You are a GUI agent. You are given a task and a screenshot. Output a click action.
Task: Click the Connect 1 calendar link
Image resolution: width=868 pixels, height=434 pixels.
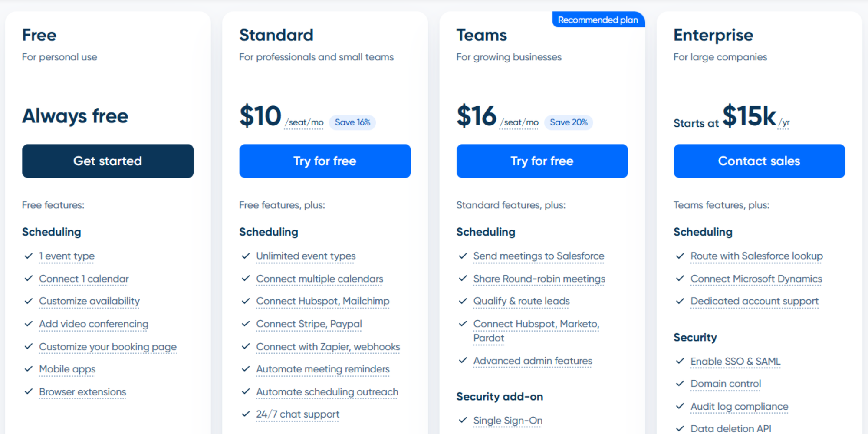84,279
